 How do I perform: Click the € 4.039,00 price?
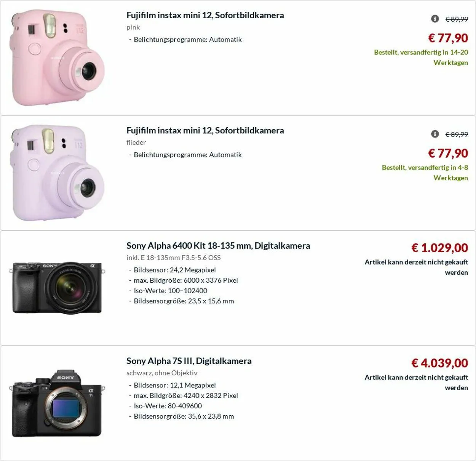[x=439, y=363]
